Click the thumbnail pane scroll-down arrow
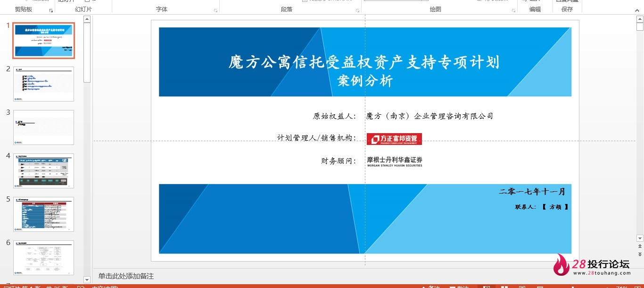 coord(87,280)
